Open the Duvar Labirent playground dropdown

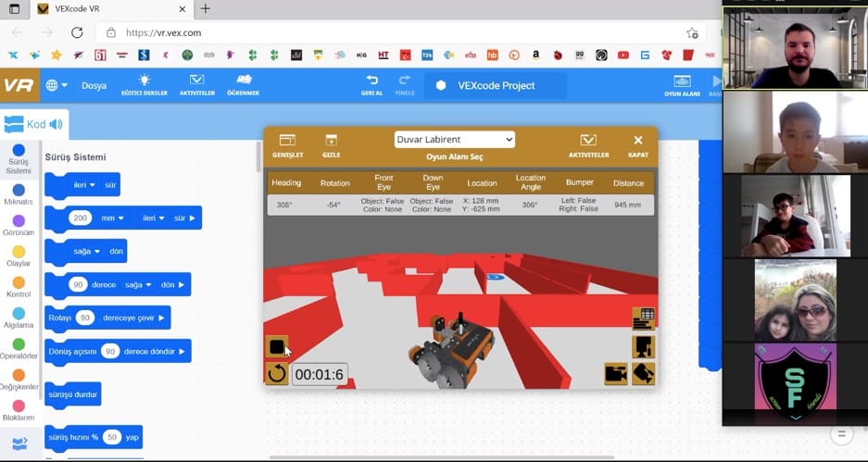pyautogui.click(x=454, y=140)
